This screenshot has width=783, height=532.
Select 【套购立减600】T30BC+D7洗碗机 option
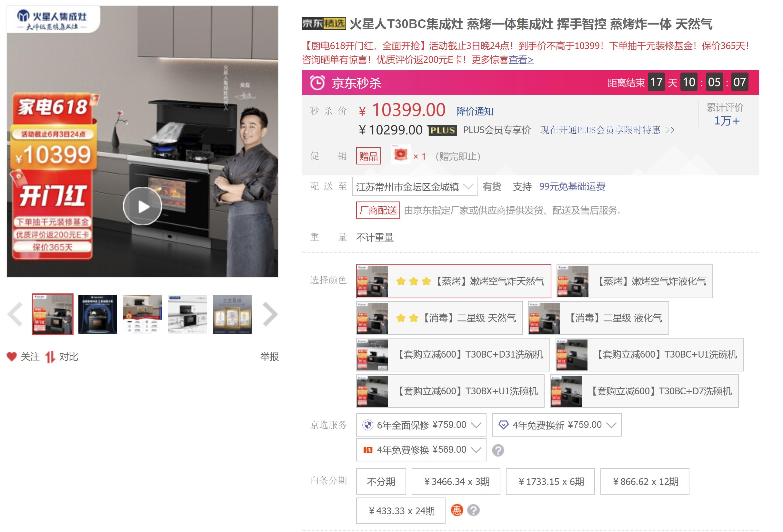point(644,391)
